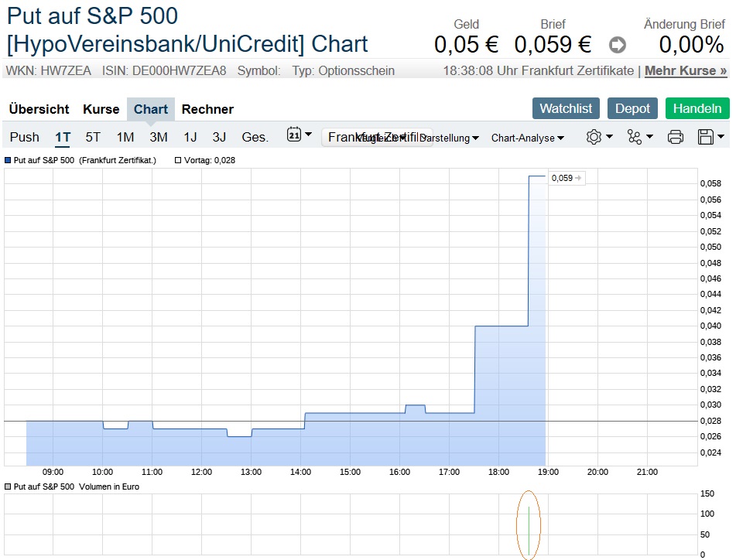Viewport: 736px width, 560px height.
Task: Expand arrow next to save icon
Action: pos(721,136)
